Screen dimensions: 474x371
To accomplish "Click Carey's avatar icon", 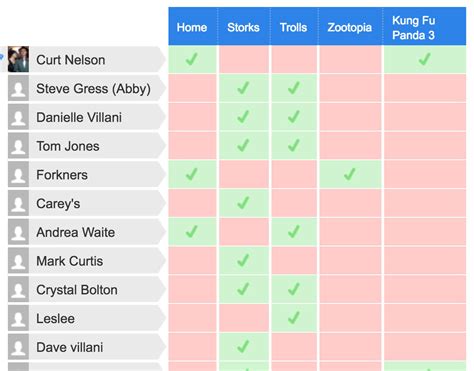I will point(18,203).
